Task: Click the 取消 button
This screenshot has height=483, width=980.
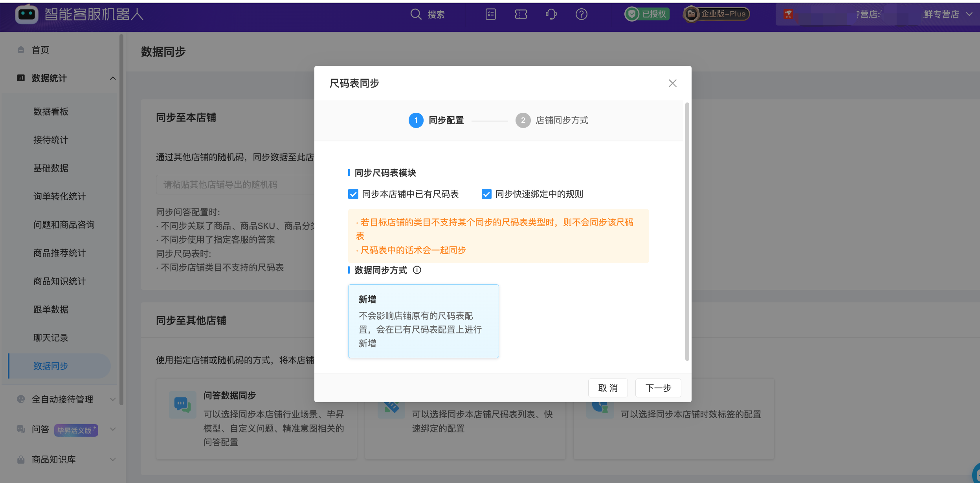Action: (x=608, y=388)
